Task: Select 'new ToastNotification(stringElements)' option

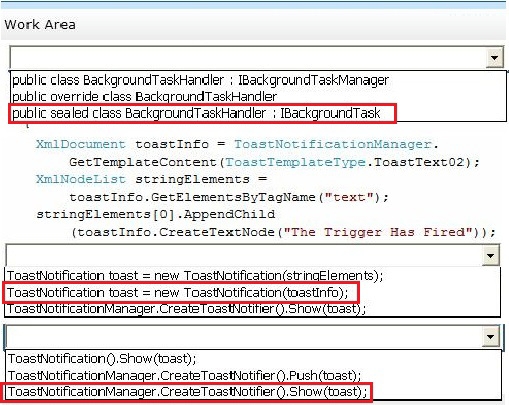Action: [195, 276]
